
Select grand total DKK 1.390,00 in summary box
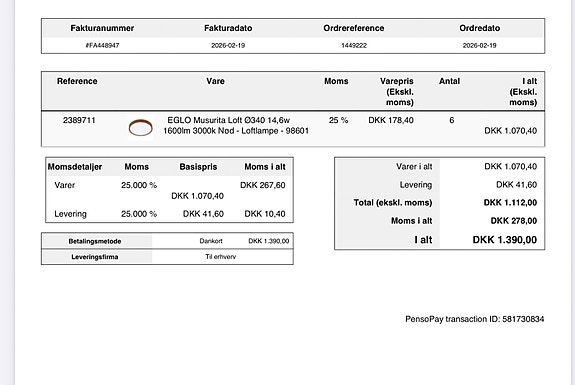(505, 240)
